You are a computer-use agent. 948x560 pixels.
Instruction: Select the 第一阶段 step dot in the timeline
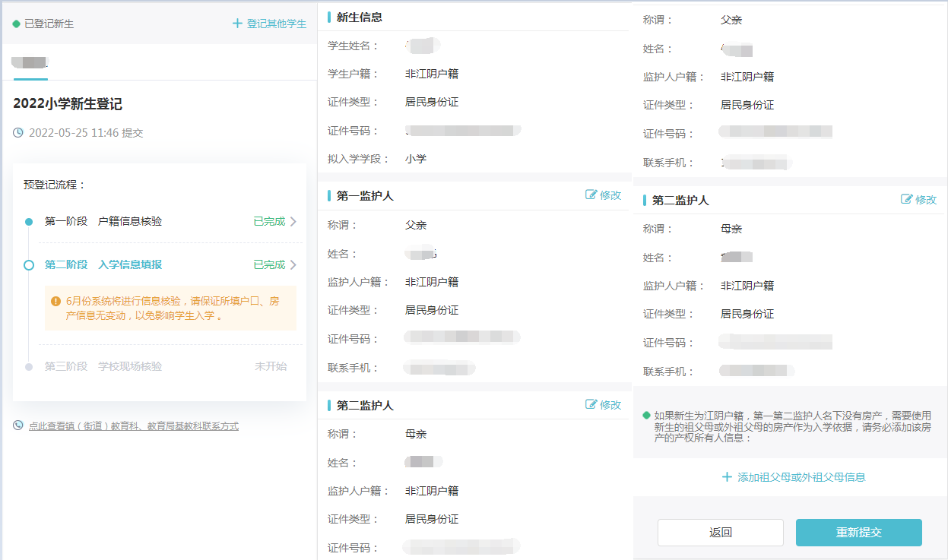click(x=29, y=222)
